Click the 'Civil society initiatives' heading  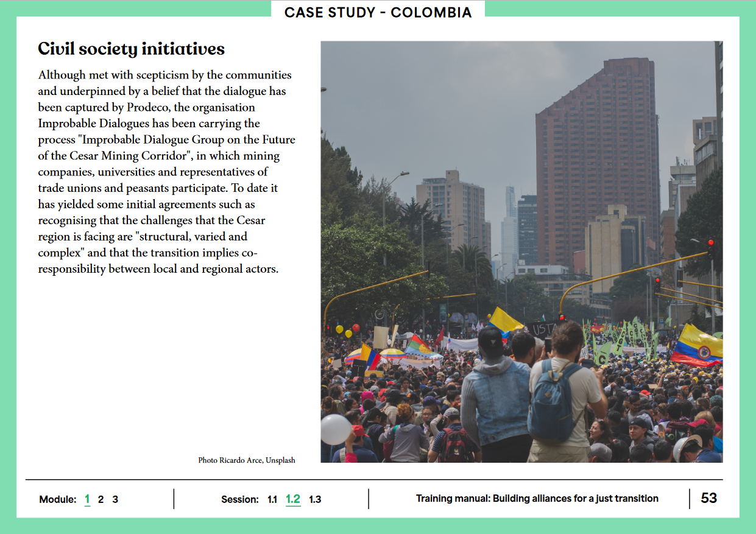click(x=132, y=49)
